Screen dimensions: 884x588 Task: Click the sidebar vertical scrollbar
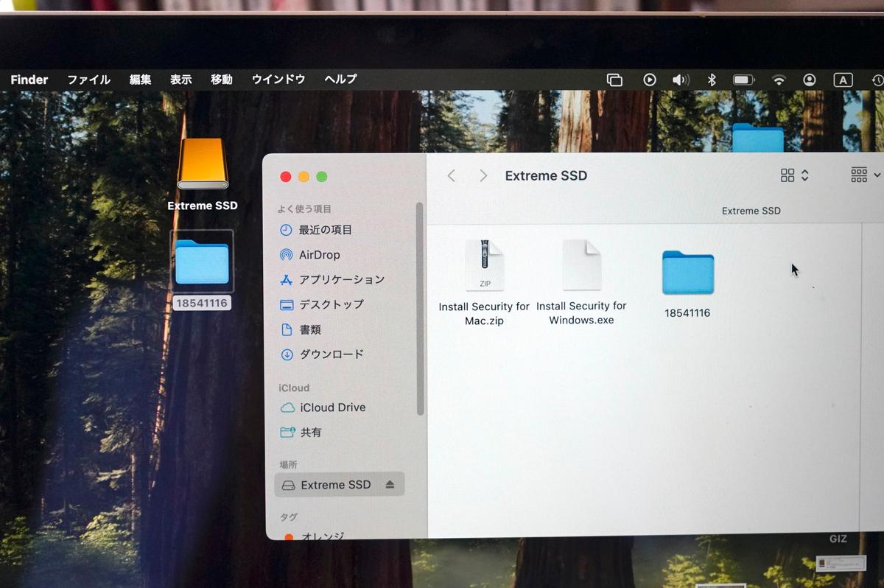[x=420, y=309]
